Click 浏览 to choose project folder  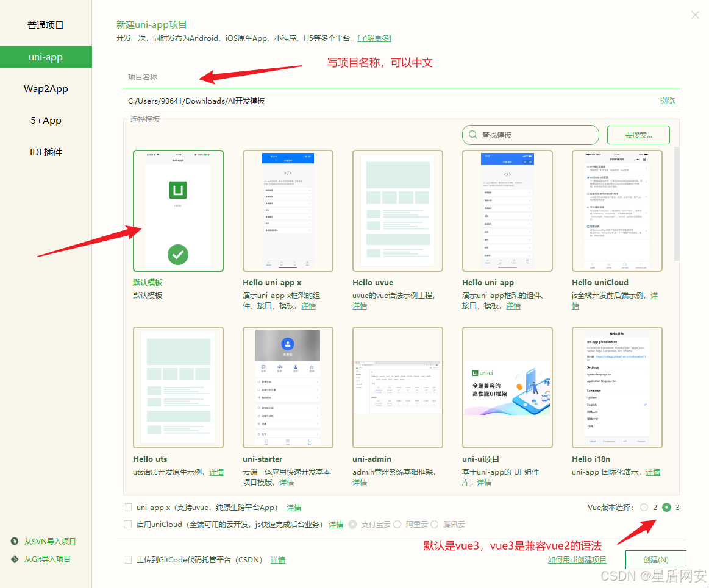(x=667, y=101)
